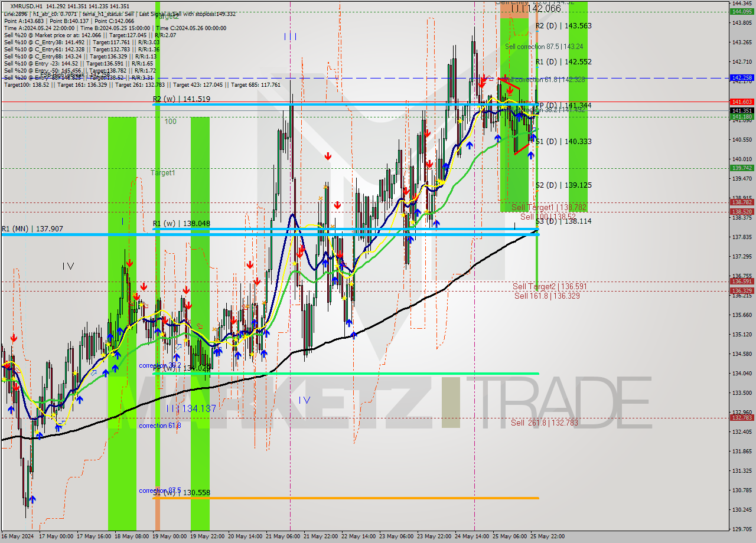This screenshot has height=543, width=756.
Task: Click the 143.805 price axis value
Action: tap(741, 23)
